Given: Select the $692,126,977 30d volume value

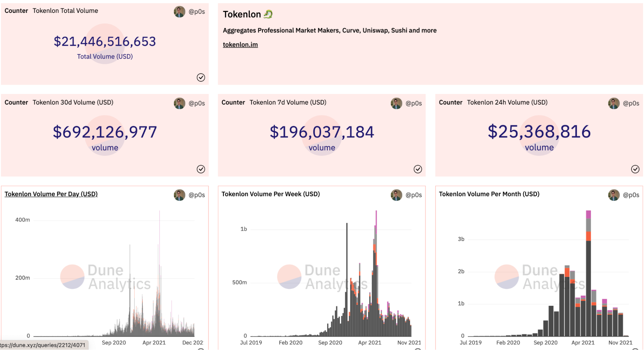Looking at the screenshot, I should (x=105, y=132).
